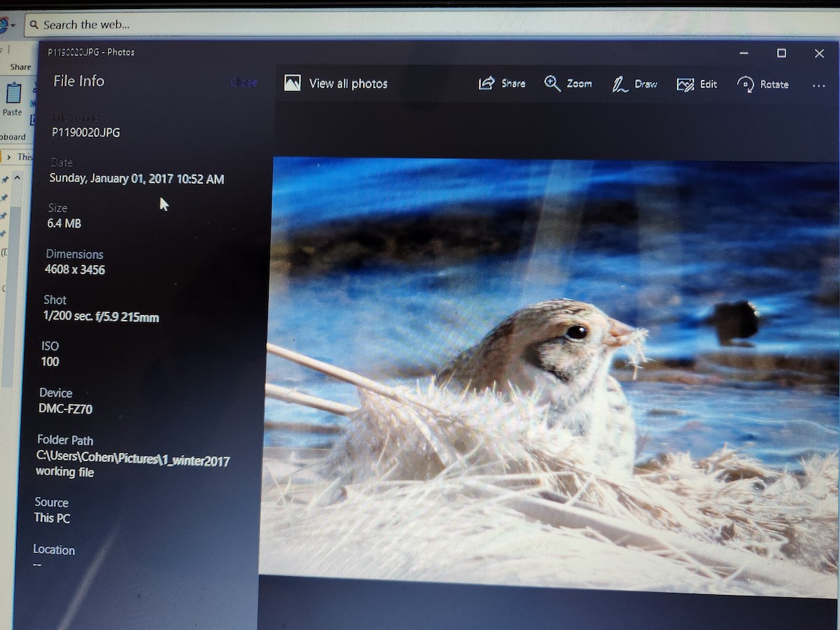Close the Photos app window

click(819, 53)
